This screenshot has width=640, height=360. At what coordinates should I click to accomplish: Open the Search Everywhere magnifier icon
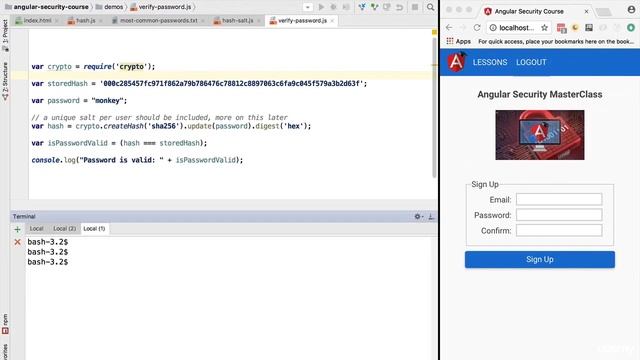pyautogui.click(x=430, y=7)
